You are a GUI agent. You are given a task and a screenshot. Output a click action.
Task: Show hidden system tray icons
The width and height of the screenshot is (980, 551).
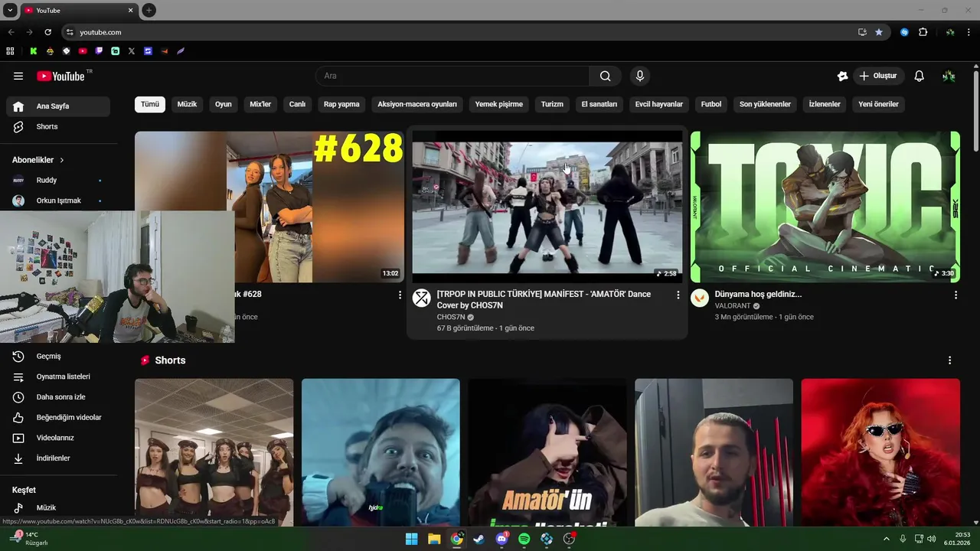[x=887, y=539]
